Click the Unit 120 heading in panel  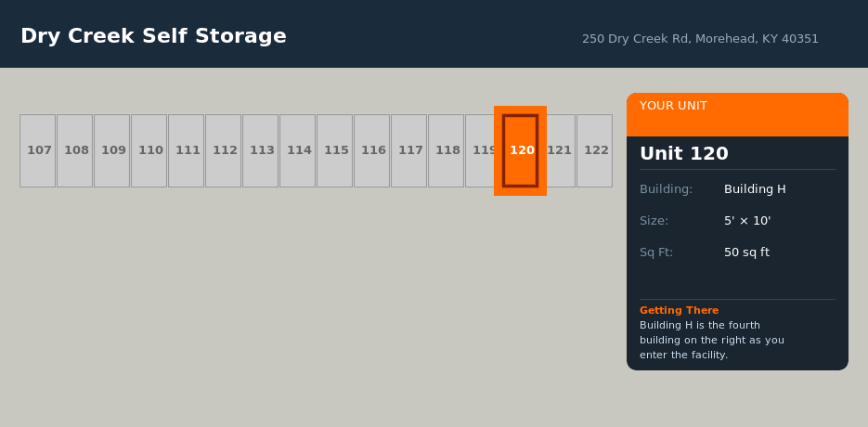coord(684,154)
